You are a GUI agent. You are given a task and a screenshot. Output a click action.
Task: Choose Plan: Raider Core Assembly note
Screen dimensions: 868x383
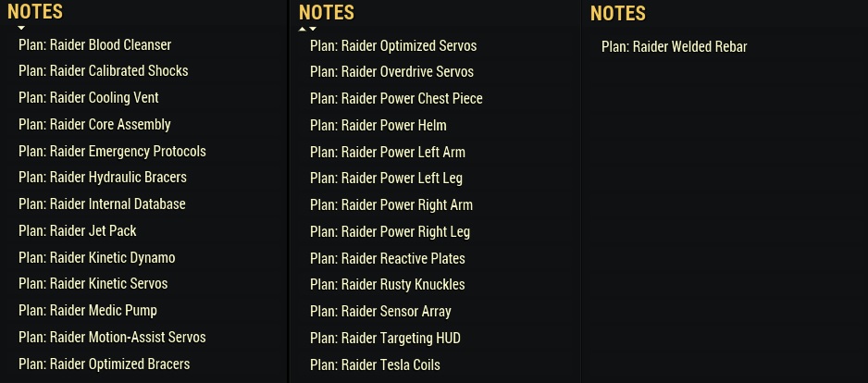pos(94,124)
